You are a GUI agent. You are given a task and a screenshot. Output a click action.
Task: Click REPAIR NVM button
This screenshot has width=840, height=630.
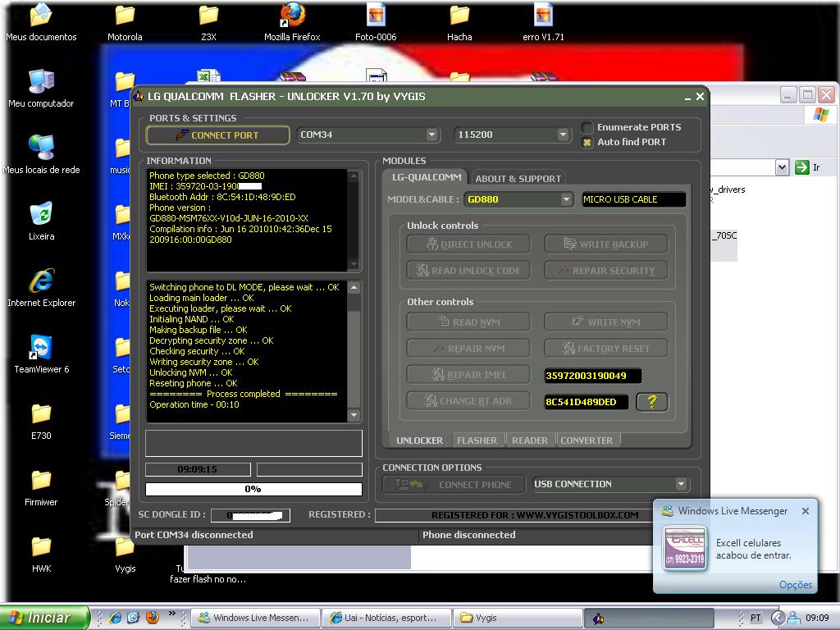coord(468,349)
